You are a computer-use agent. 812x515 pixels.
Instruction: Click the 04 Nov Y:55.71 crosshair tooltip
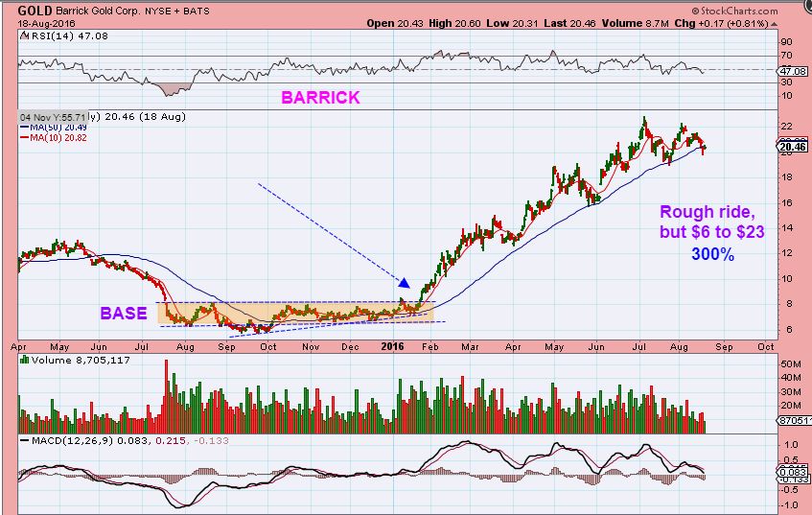53,117
